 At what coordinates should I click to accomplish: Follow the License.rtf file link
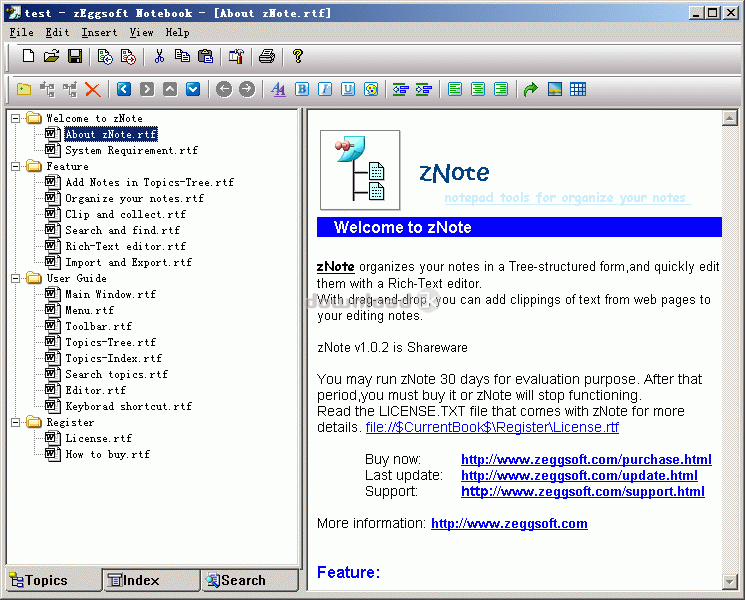pyautogui.click(x=492, y=427)
